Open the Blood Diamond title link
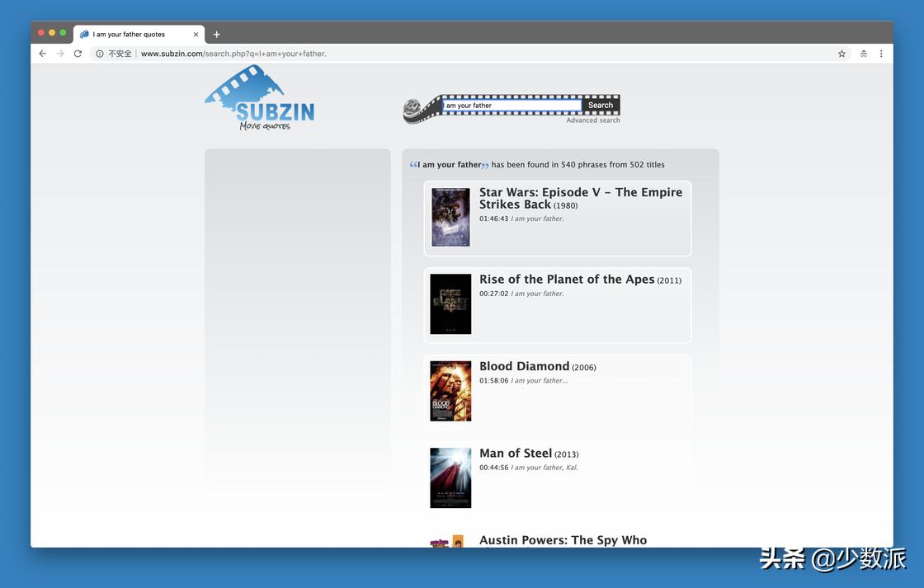 [525, 366]
